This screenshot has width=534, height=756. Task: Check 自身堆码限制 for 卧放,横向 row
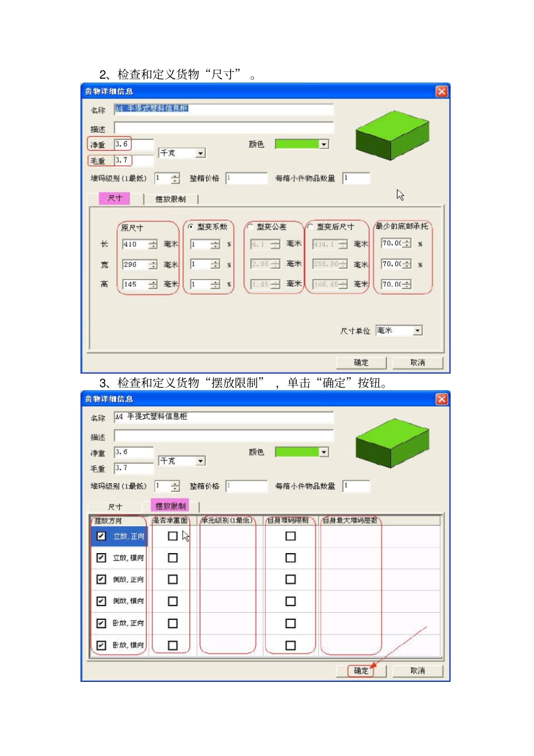[291, 645]
